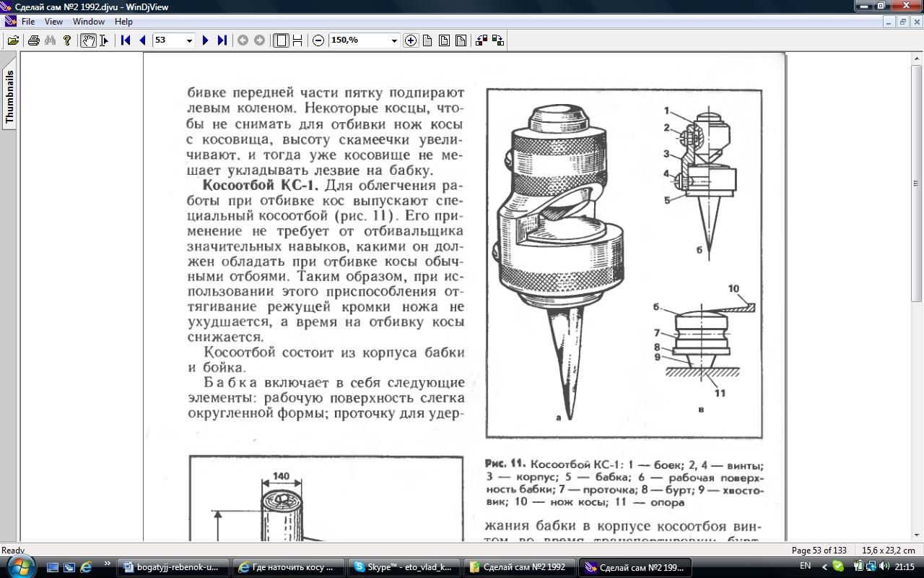The height and width of the screenshot is (578, 924).
Task: Click the question-mark Help icon
Action: (67, 40)
